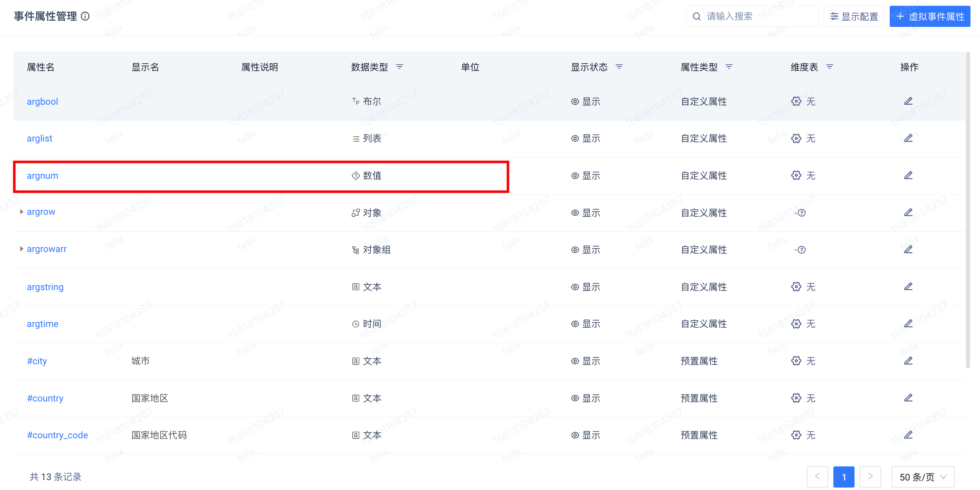Go to the next page arrow
The image size is (980, 490).
click(x=870, y=477)
